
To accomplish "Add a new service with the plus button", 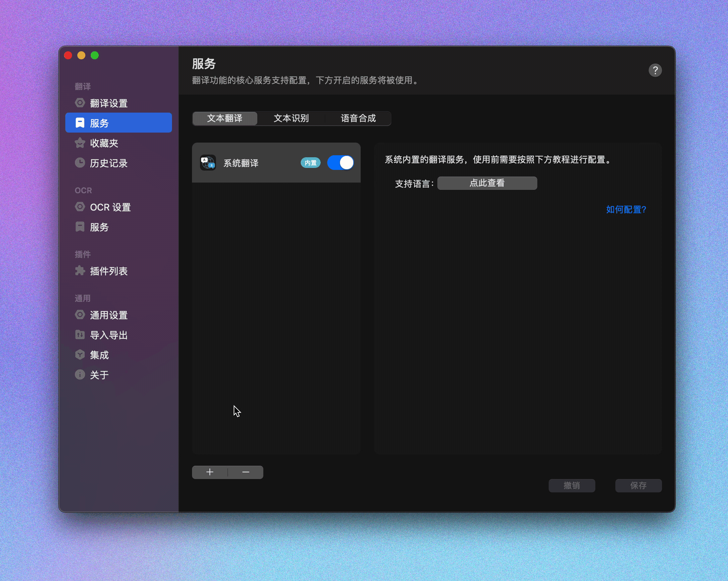I will (x=210, y=472).
